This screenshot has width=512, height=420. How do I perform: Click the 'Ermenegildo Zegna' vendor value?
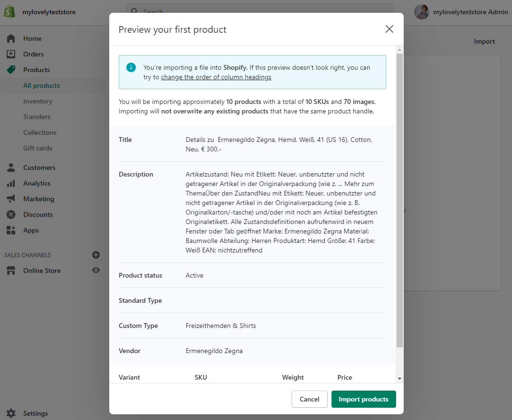coord(214,351)
